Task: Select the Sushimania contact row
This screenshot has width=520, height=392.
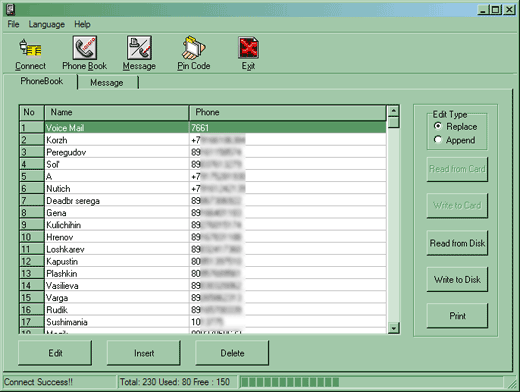Action: click(x=203, y=322)
